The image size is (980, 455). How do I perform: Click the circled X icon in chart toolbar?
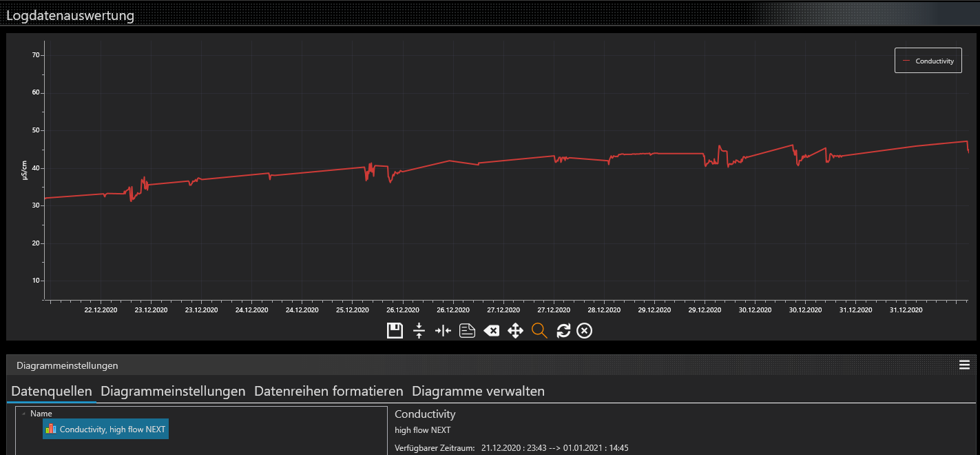[x=584, y=331]
